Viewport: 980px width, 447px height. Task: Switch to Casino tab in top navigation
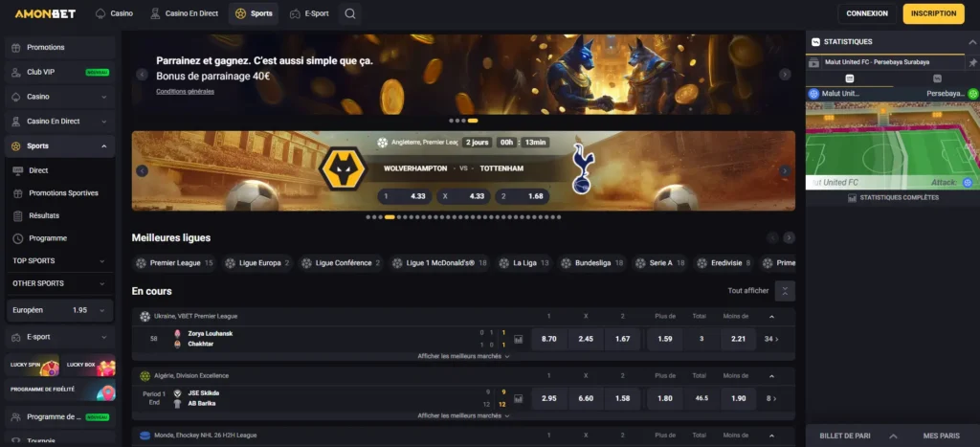(114, 13)
